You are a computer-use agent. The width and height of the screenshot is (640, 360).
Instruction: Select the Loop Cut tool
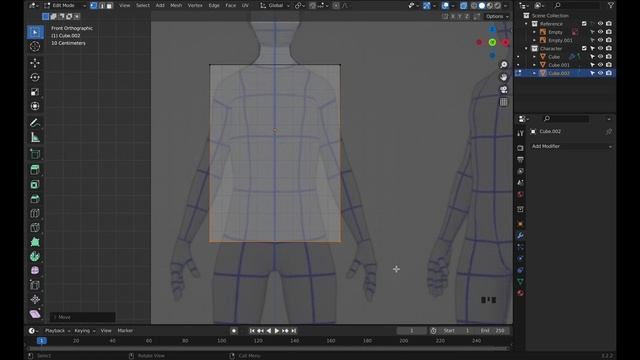click(x=35, y=213)
